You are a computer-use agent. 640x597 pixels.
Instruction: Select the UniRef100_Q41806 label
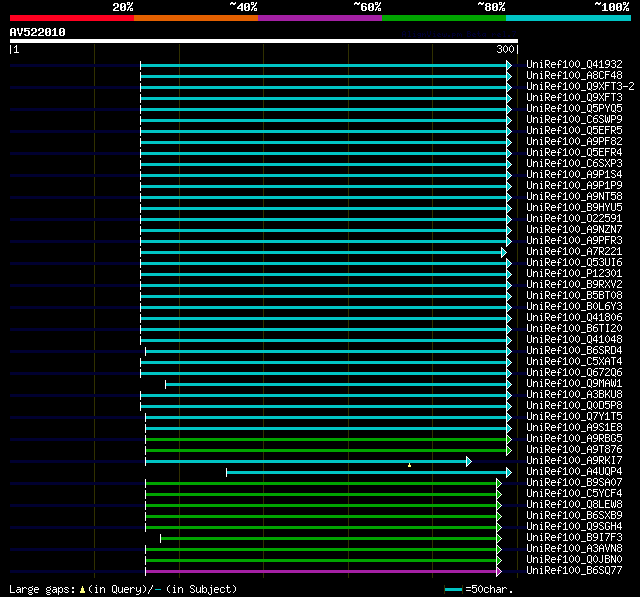[x=574, y=318]
